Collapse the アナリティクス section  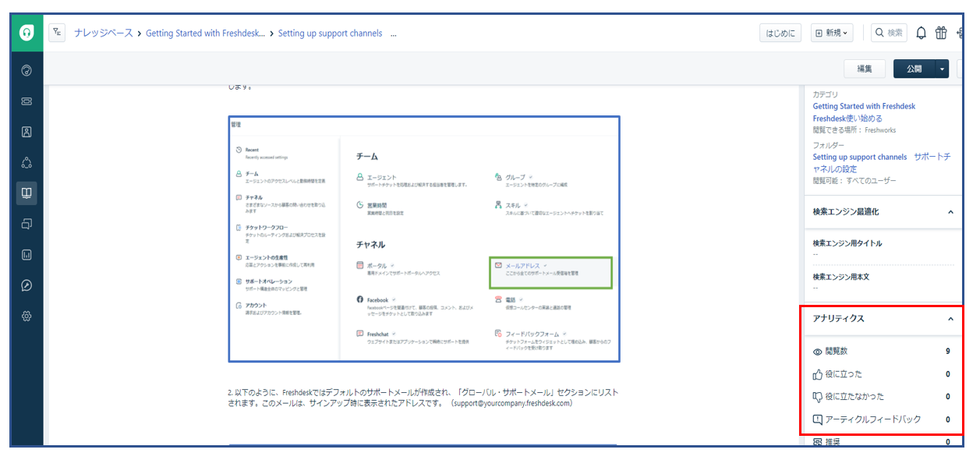(950, 319)
